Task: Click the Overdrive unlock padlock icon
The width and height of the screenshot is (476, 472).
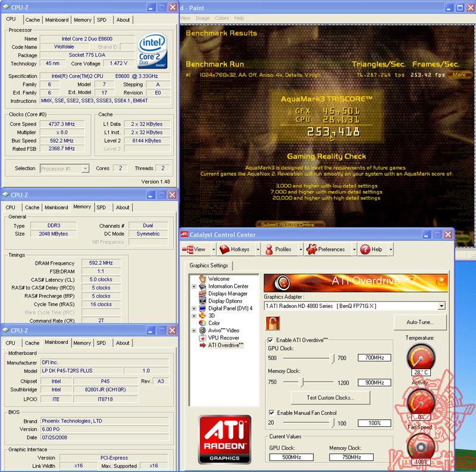Action: coord(273,323)
